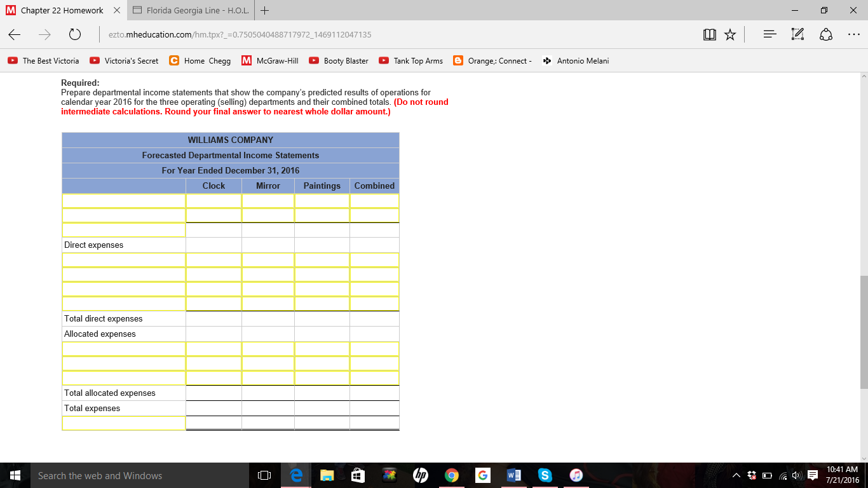Click the first yellow cell in Clock column
868x488 pixels.
point(213,200)
